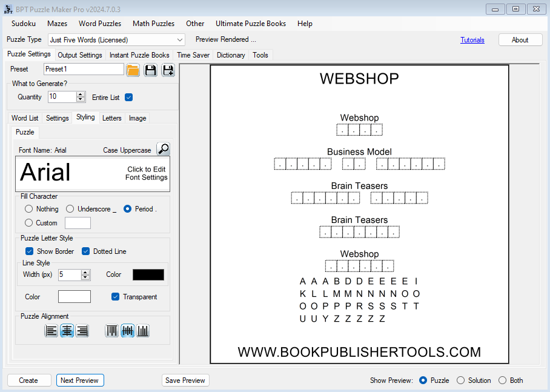Expand the Puzzle Type dropdown

pyautogui.click(x=180, y=40)
